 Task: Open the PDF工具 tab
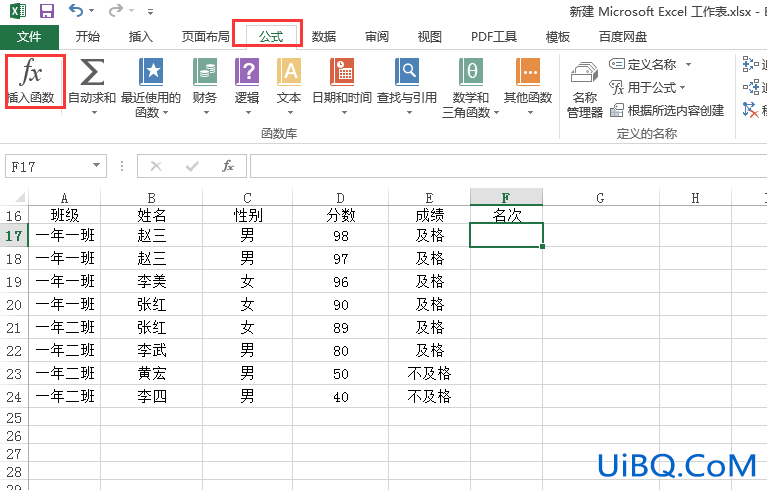(x=494, y=37)
